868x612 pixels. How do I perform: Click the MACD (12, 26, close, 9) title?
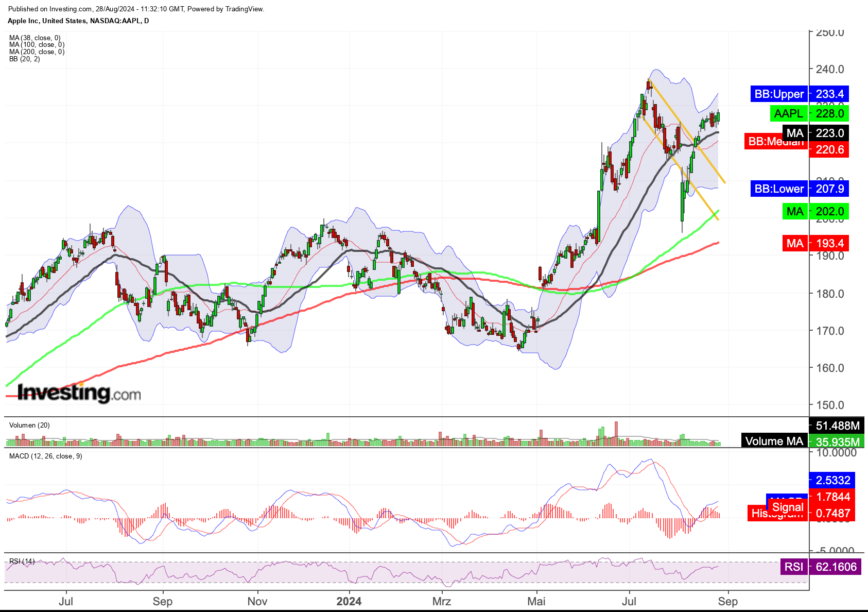tap(45, 456)
